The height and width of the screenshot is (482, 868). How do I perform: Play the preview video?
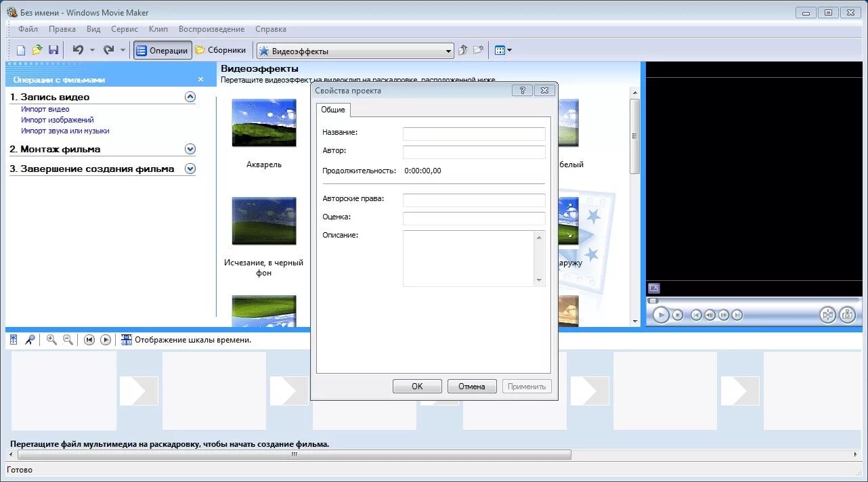coord(661,314)
